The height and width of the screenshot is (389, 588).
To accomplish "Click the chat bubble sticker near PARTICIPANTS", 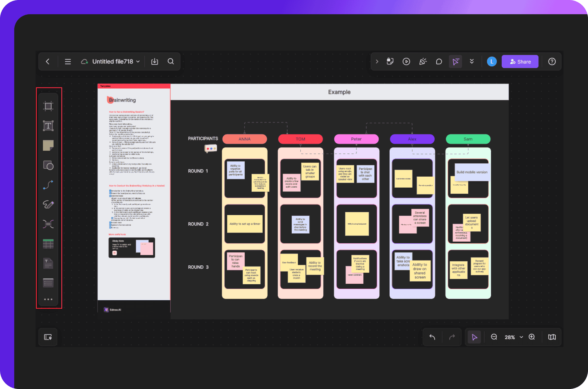I will click(x=211, y=149).
